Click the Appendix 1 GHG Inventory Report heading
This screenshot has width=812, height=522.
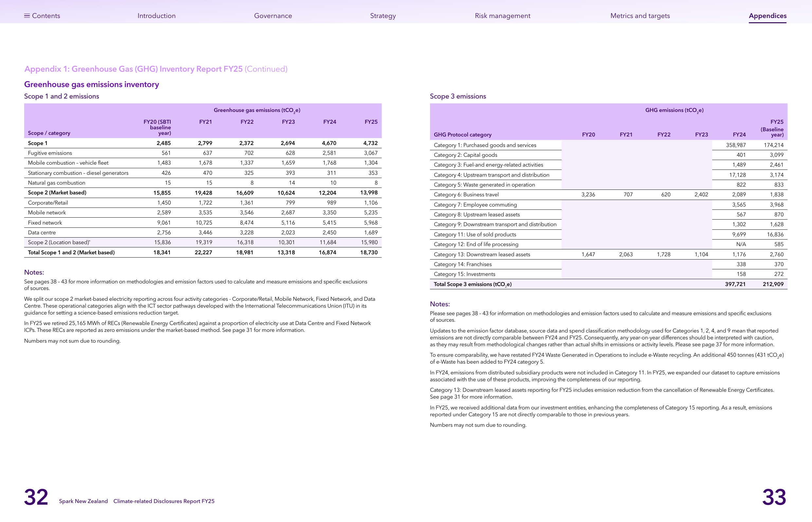pos(155,69)
